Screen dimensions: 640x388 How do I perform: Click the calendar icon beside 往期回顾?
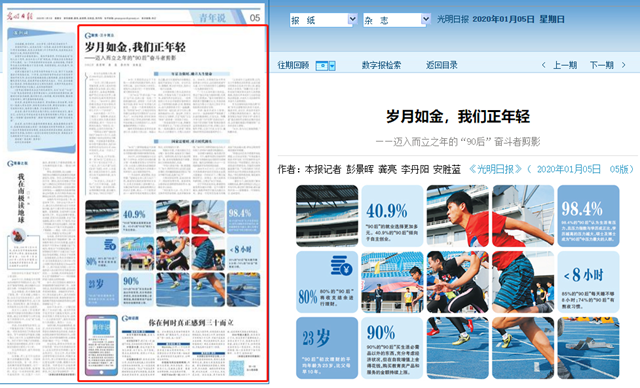tap(322, 66)
